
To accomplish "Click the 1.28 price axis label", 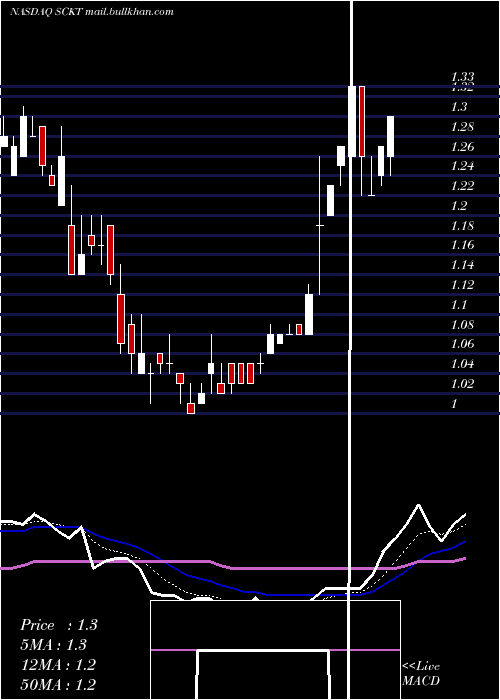I will pyautogui.click(x=462, y=127).
